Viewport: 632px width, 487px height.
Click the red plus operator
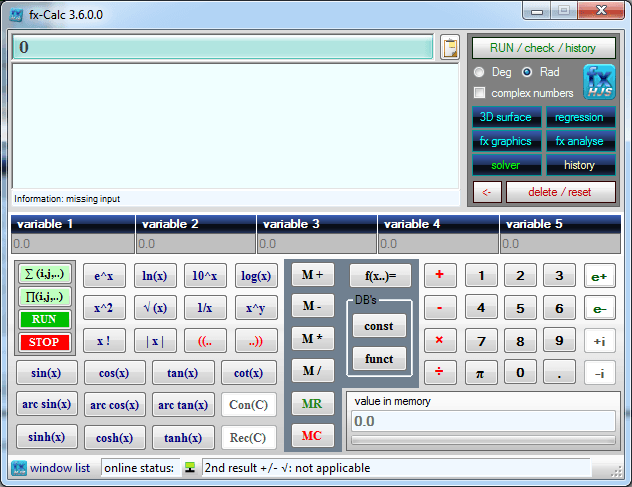[440, 275]
